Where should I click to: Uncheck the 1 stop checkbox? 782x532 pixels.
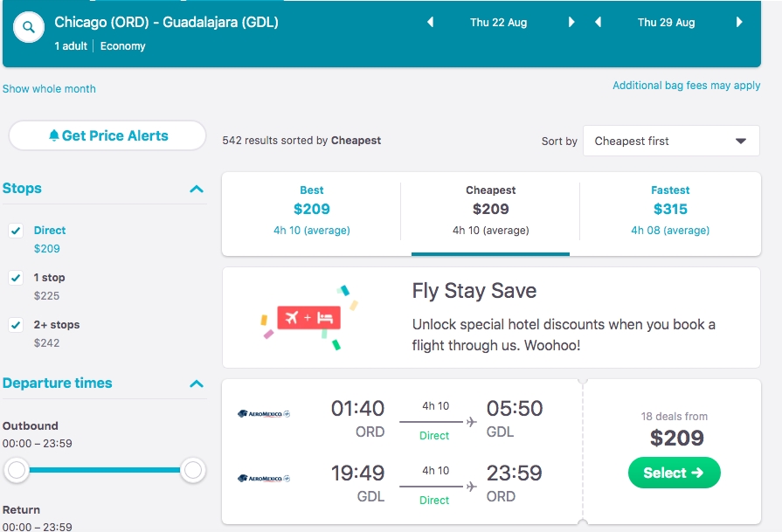click(x=16, y=278)
